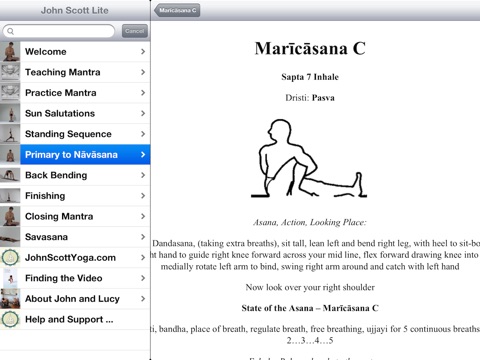The image size is (480, 360).
Task: Expand the Standing Sequence row chevron
Action: click(143, 134)
